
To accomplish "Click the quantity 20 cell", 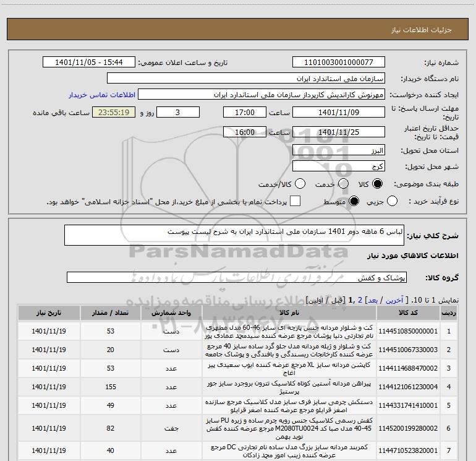I will [111, 350].
